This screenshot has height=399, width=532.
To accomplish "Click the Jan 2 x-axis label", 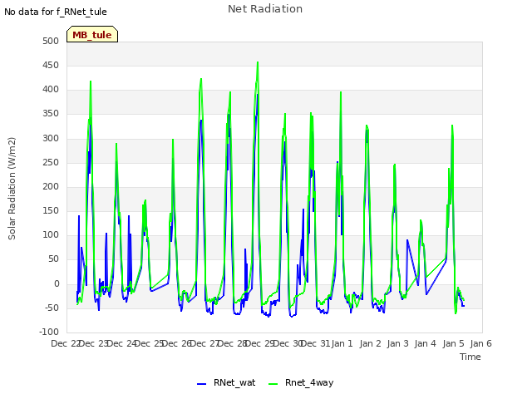I will 370,343.
